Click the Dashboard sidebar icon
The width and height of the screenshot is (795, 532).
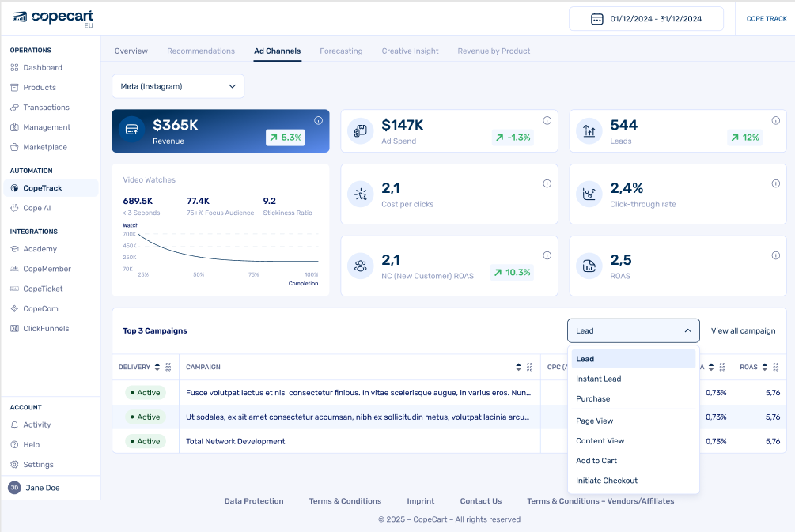pos(14,67)
